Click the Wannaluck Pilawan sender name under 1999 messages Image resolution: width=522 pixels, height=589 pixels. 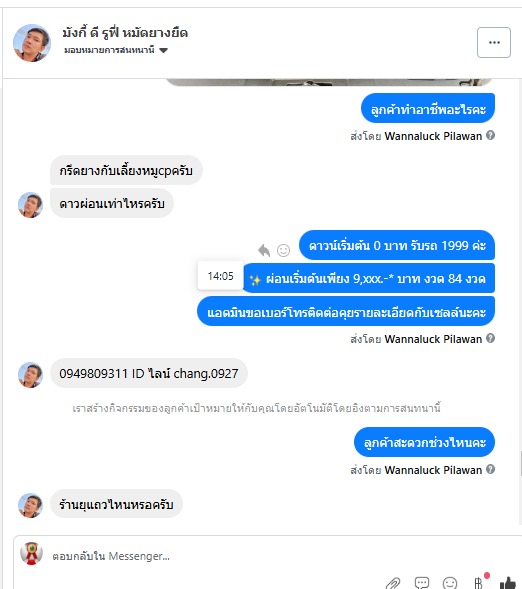point(433,339)
